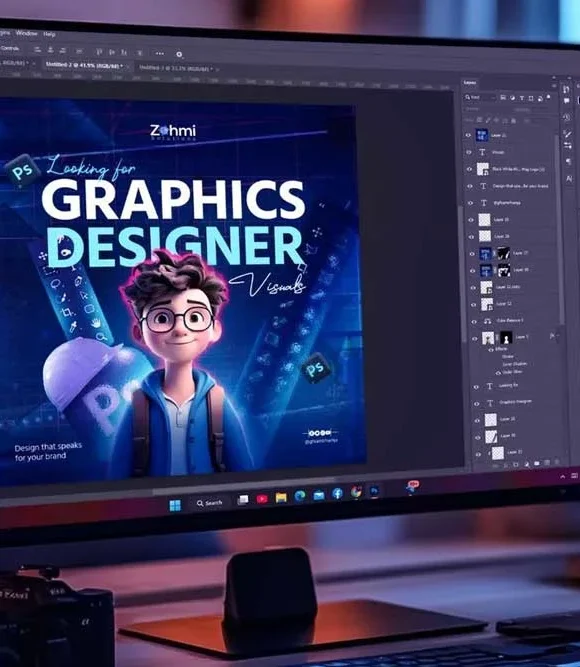Hide the @ handle text layer
580x667 pixels.
pyautogui.click(x=470, y=203)
